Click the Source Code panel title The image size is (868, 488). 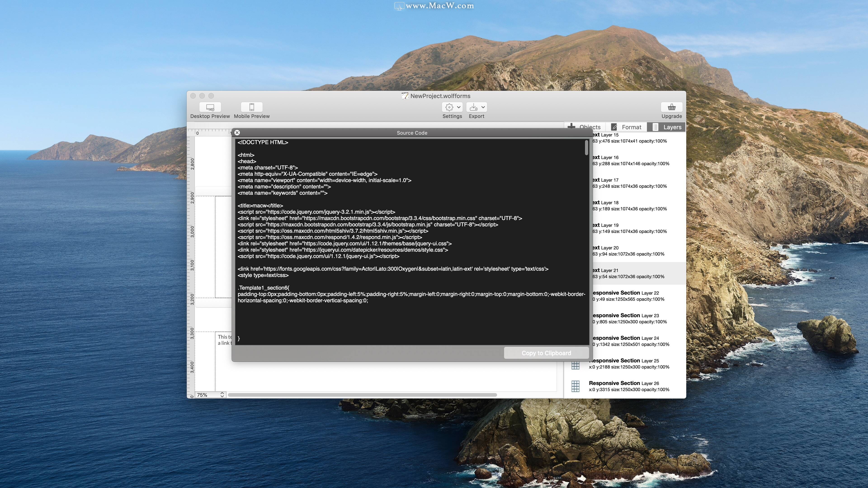click(x=412, y=133)
